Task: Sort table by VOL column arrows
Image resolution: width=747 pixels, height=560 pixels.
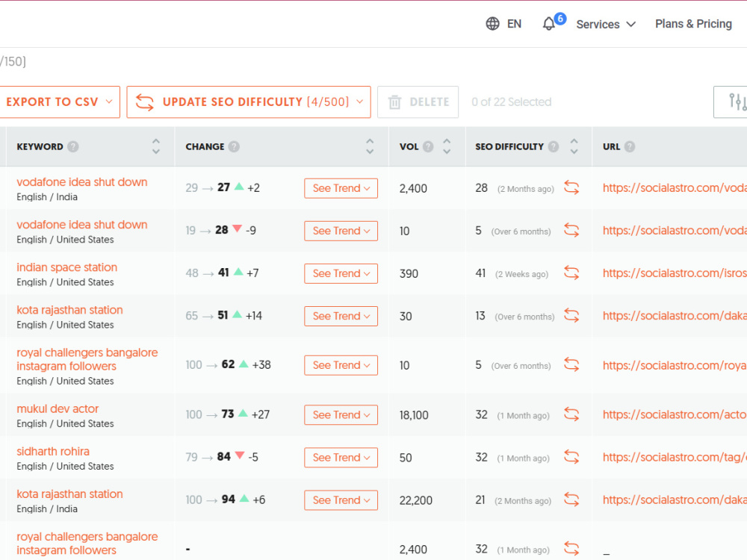Action: (x=447, y=146)
